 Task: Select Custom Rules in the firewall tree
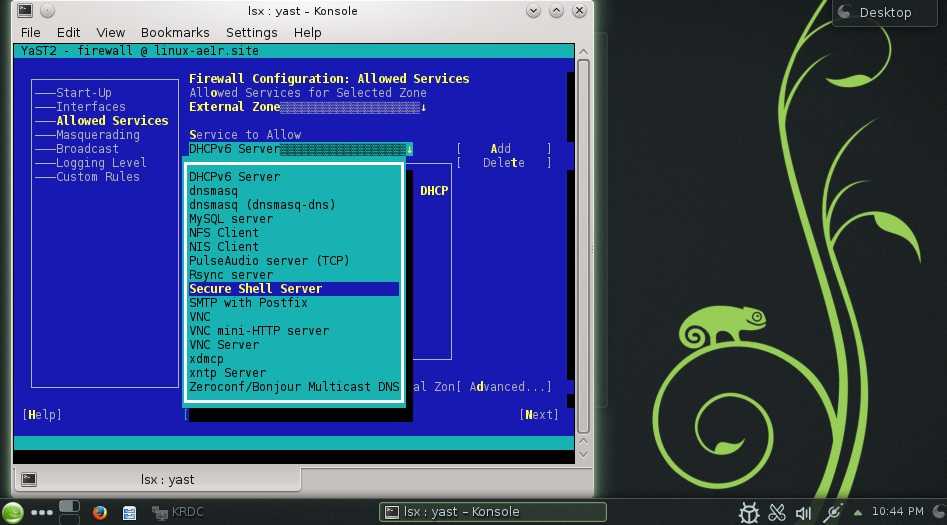(x=97, y=176)
